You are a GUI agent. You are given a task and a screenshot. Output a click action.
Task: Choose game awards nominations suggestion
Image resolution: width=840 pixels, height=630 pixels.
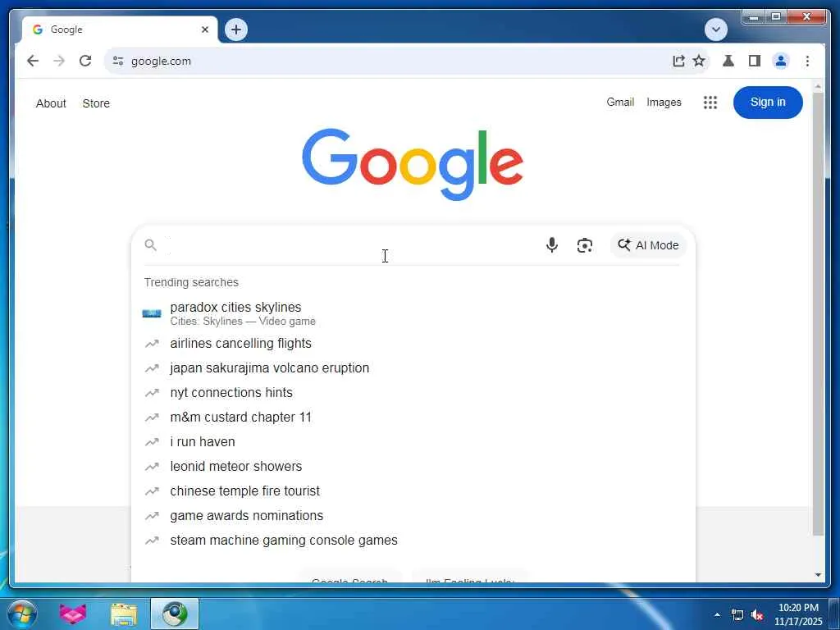(413, 516)
